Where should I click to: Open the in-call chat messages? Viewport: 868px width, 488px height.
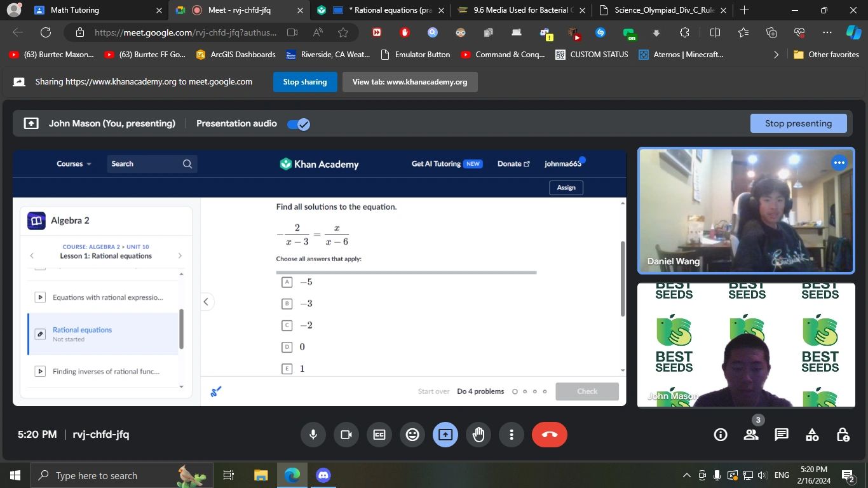coord(781,434)
